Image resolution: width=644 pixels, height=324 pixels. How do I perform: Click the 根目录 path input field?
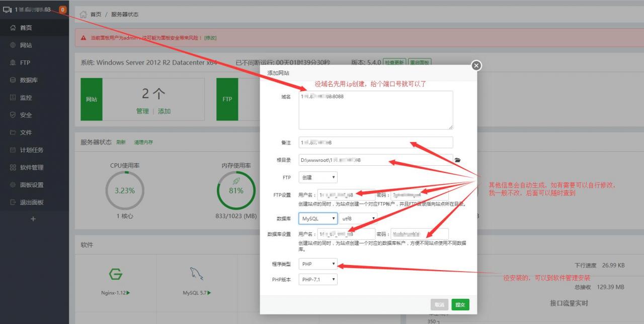point(376,160)
